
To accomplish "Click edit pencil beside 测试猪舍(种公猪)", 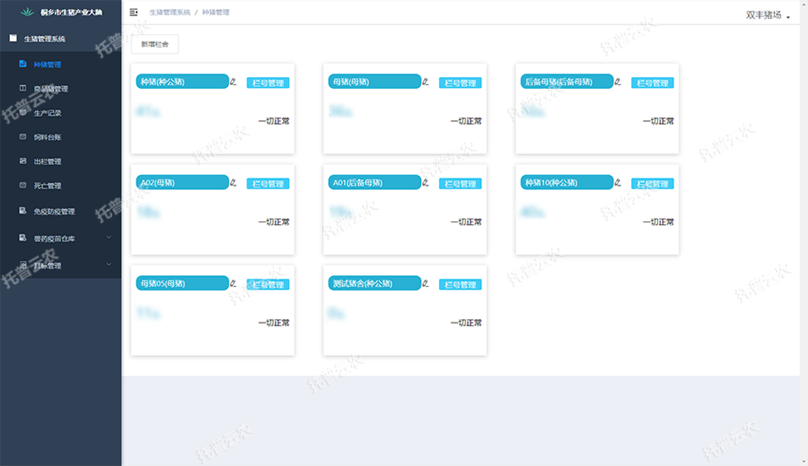I will [425, 284].
